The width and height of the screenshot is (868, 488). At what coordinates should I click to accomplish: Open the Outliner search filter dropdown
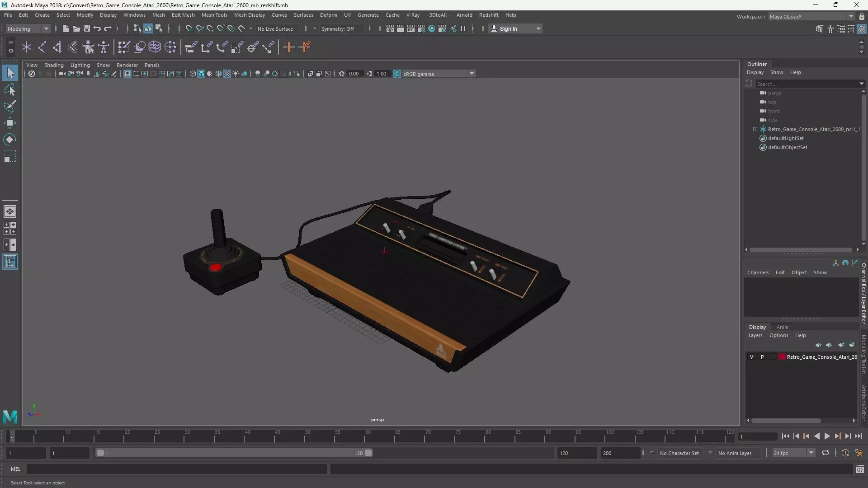tap(862, 84)
